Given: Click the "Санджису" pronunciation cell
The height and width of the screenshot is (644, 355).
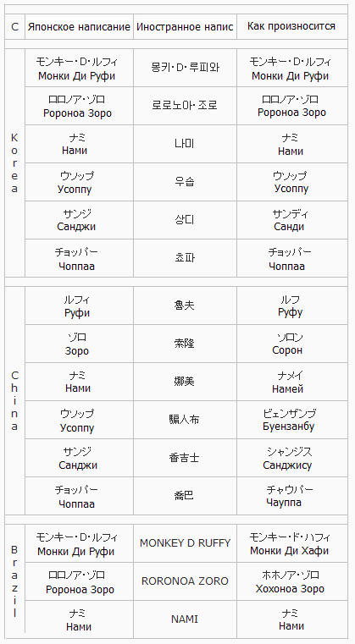Looking at the screenshot, I should (291, 458).
